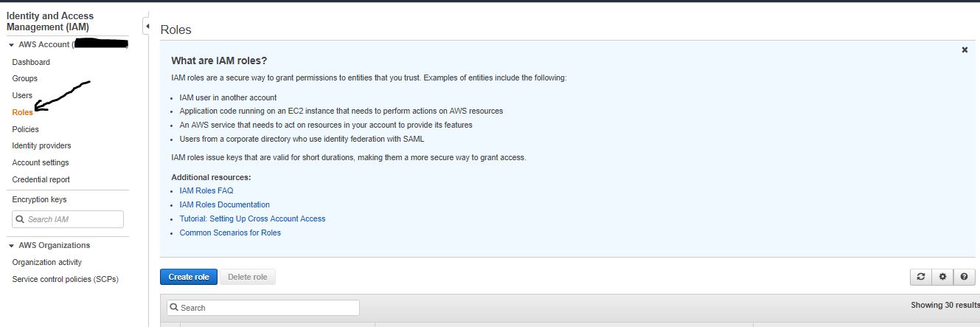Screen dimensions: 980x327
Task: Dismiss the 'What are IAM roles?' info box
Action: pyautogui.click(x=965, y=49)
